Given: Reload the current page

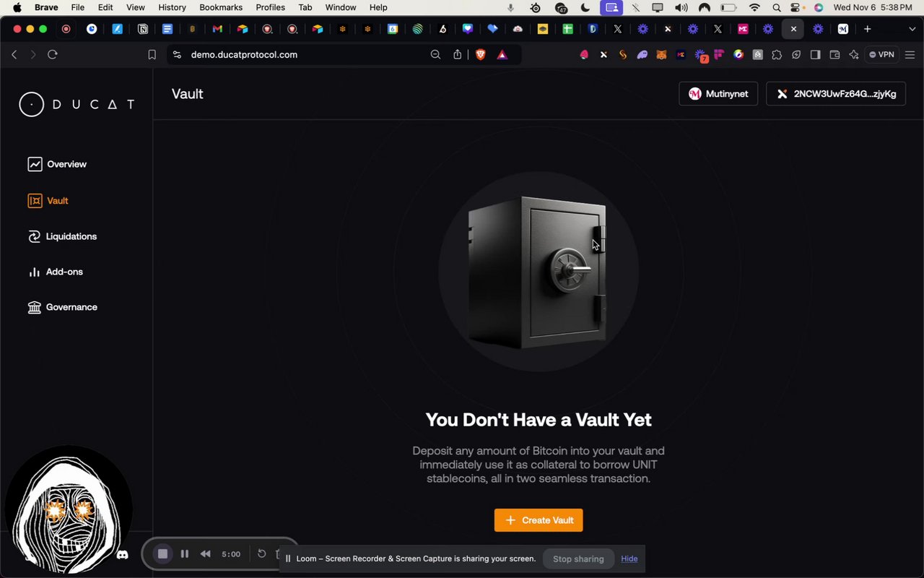Looking at the screenshot, I should pos(53,55).
